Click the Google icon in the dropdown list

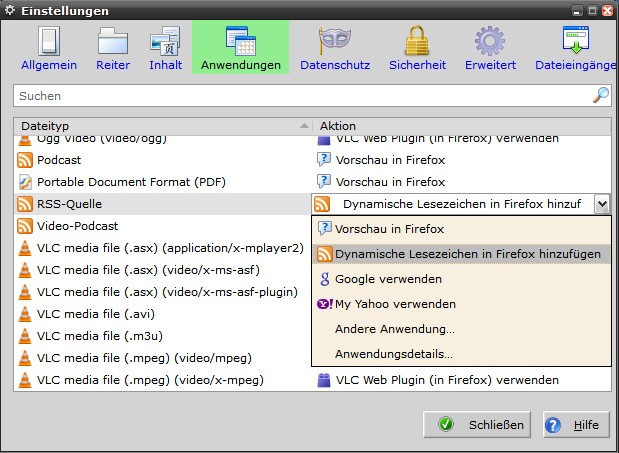pyautogui.click(x=325, y=279)
